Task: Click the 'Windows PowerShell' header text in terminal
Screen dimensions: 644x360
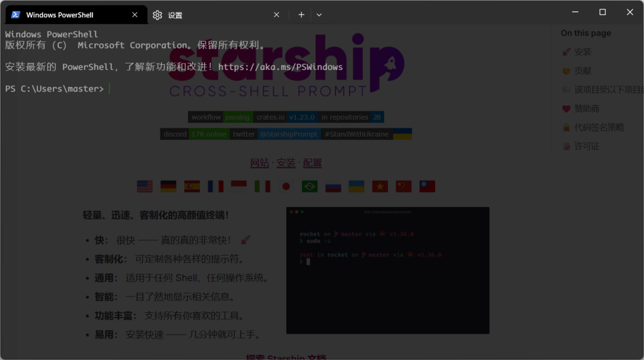Action: pos(52,35)
